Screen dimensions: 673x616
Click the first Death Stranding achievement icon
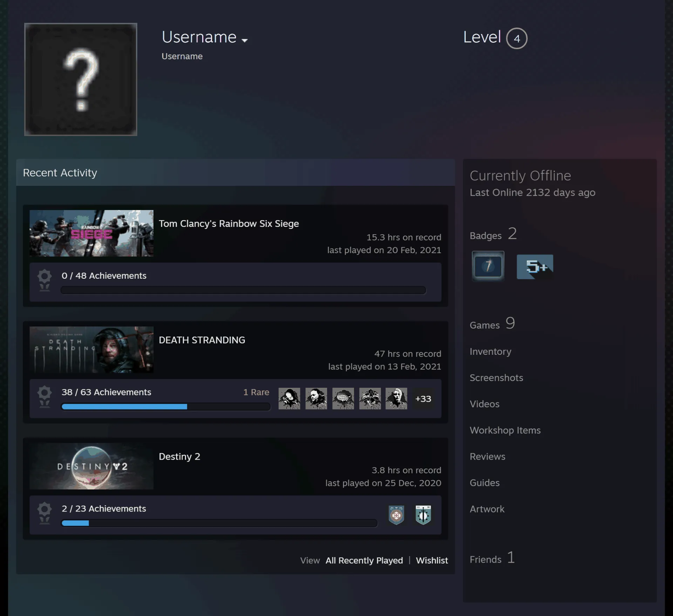[289, 399]
